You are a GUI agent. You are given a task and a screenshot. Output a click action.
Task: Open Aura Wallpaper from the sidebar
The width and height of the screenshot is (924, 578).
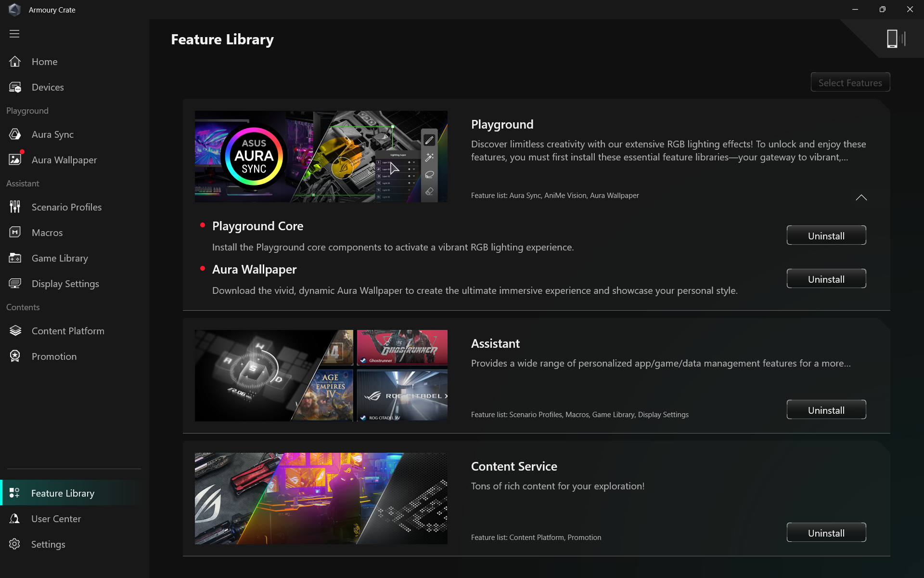click(75, 160)
